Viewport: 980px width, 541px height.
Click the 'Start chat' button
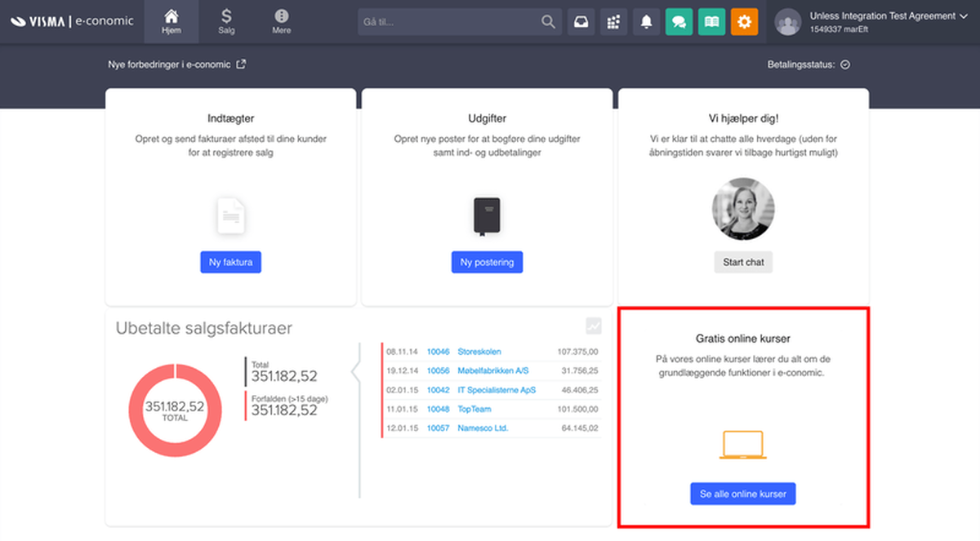[x=743, y=262]
